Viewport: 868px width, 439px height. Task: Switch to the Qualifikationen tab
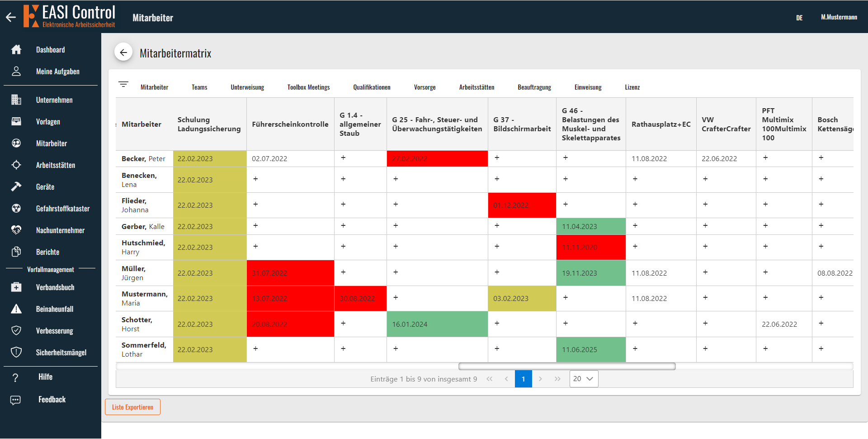point(372,87)
